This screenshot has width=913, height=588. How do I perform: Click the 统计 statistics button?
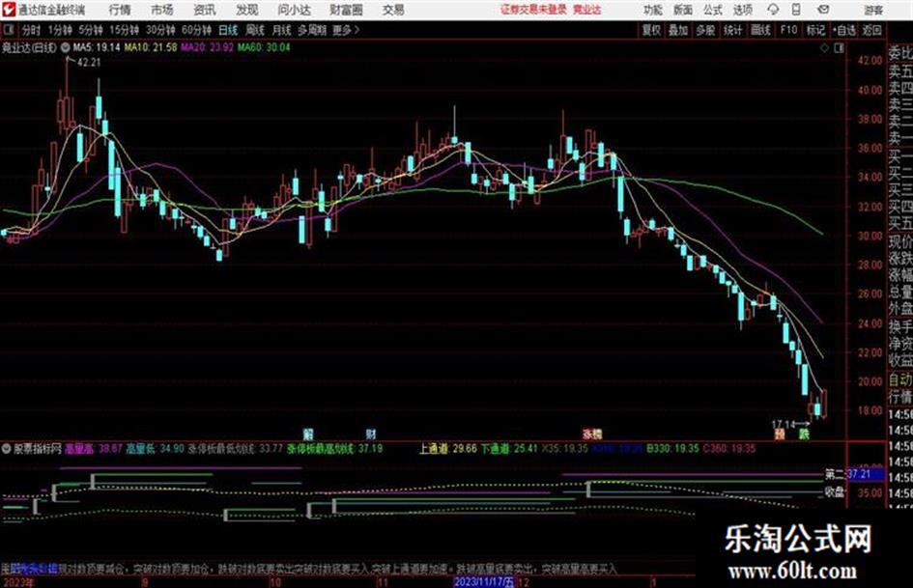coord(733,30)
